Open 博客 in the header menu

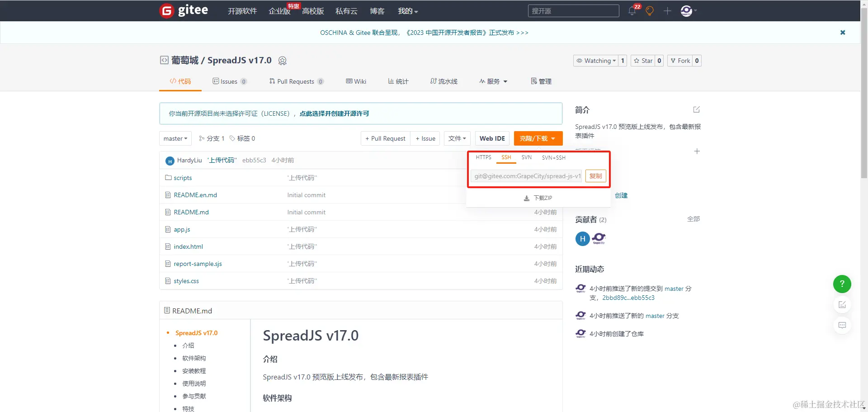377,11
